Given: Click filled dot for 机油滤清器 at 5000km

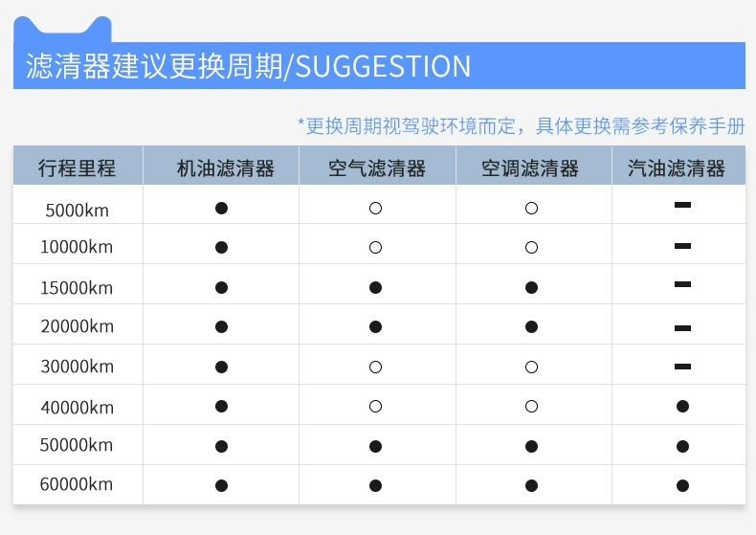Looking at the screenshot, I should point(221,209).
